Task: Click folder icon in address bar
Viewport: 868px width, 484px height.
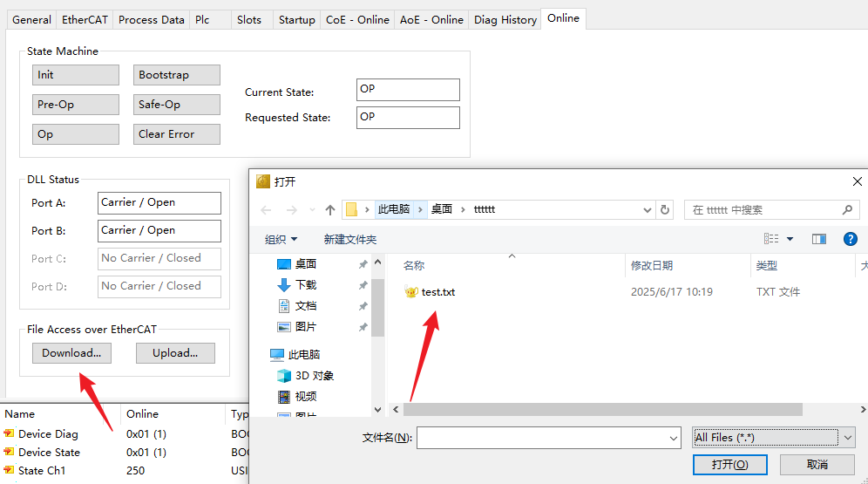Action: click(x=351, y=210)
